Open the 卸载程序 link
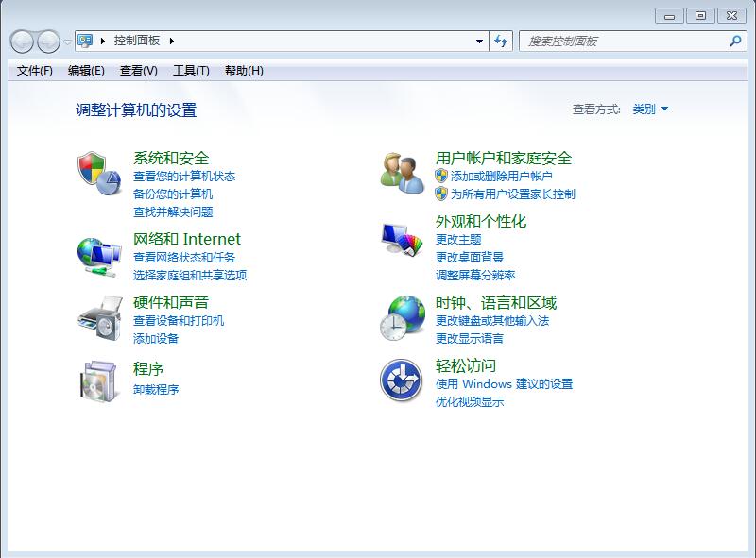 [156, 389]
